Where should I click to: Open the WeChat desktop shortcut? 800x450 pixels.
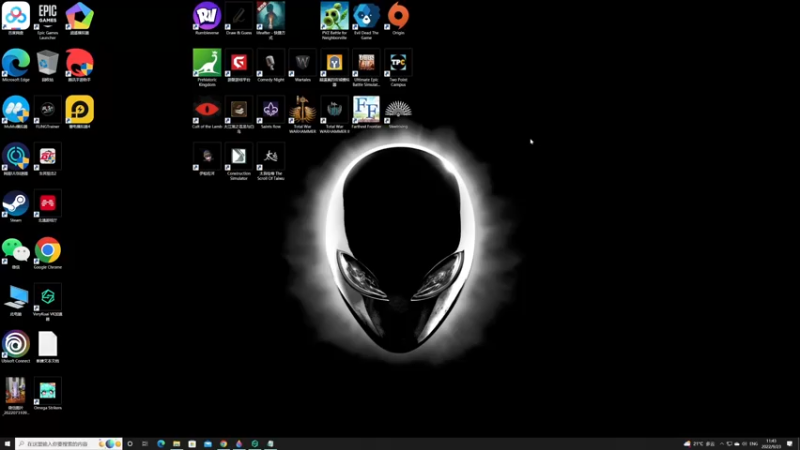[x=16, y=252]
